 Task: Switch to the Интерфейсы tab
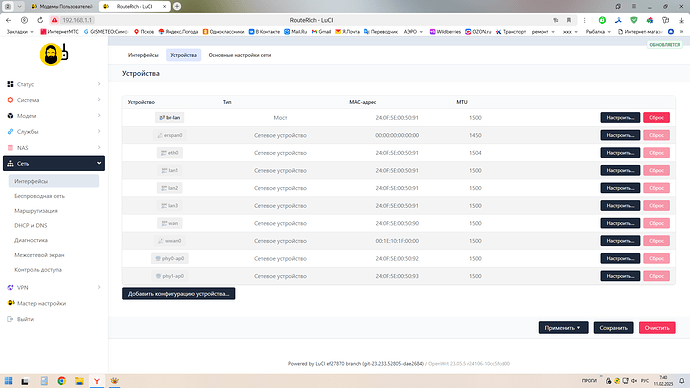click(x=143, y=55)
